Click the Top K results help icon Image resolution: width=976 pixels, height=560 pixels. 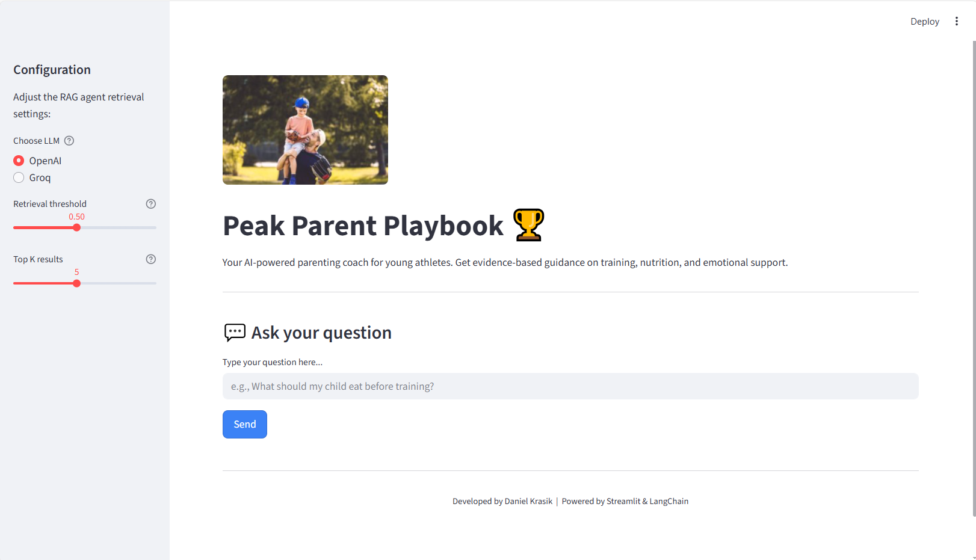(151, 259)
